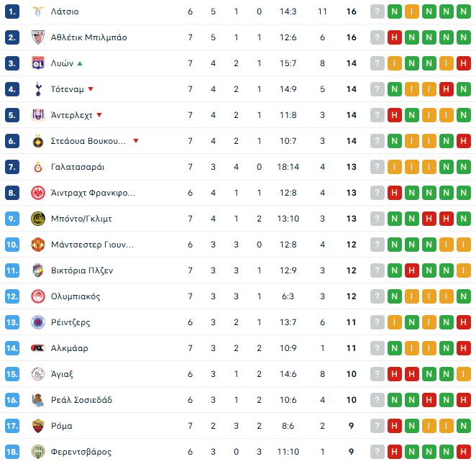Click the Tottenham crest icon
Screen dimensions: 476x464
[37, 89]
